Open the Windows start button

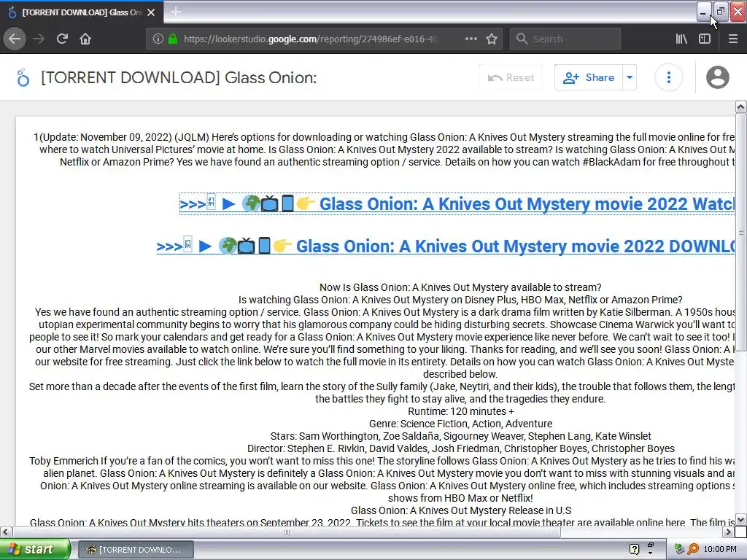34,550
